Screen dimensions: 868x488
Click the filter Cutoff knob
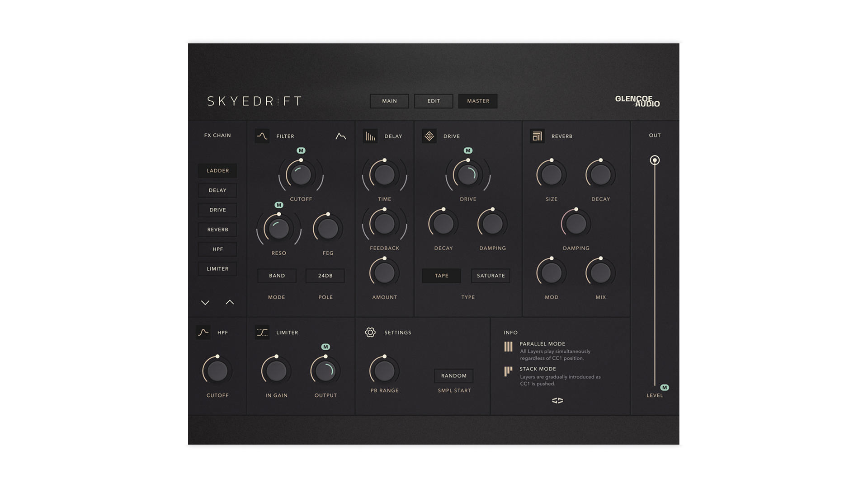(x=301, y=175)
